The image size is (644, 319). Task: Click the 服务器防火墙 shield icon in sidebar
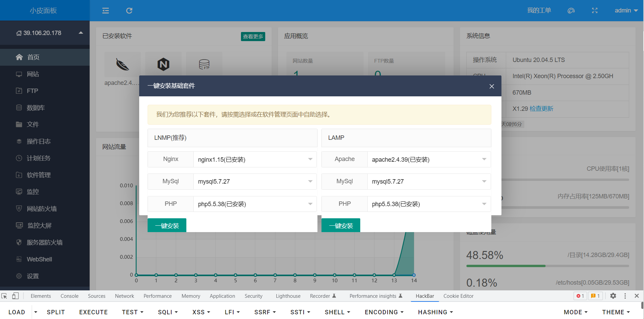19,242
